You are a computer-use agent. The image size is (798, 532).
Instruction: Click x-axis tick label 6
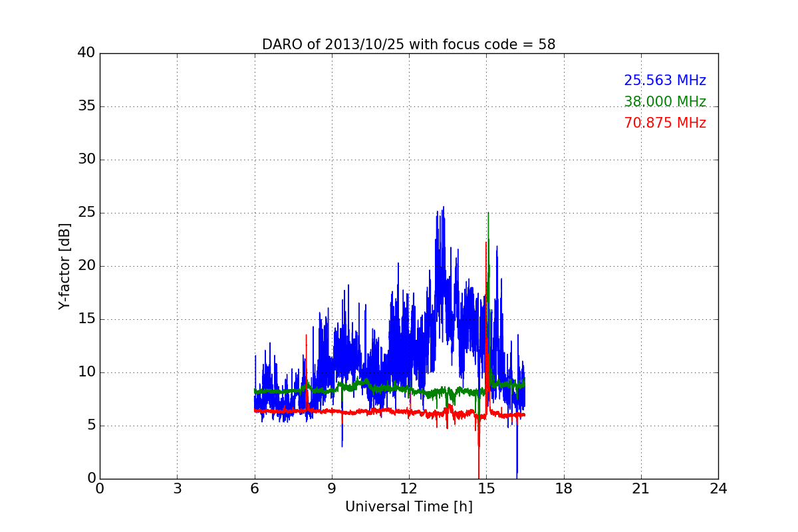tap(255, 489)
